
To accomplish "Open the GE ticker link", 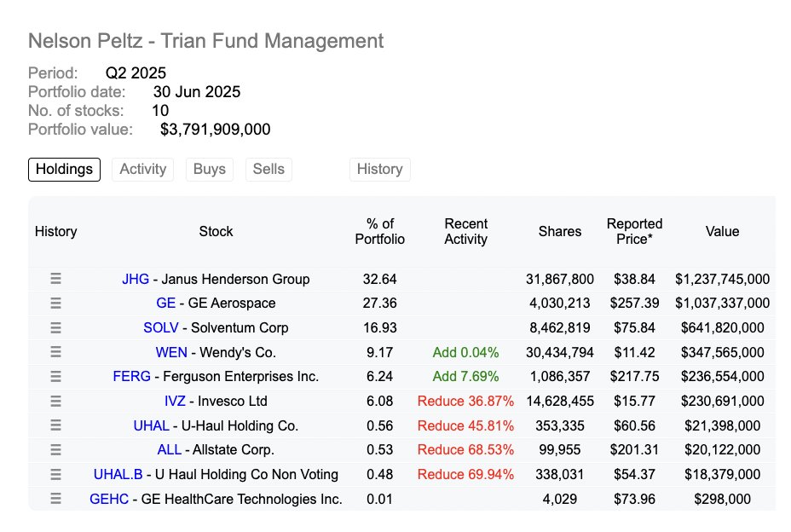I will click(x=166, y=303).
